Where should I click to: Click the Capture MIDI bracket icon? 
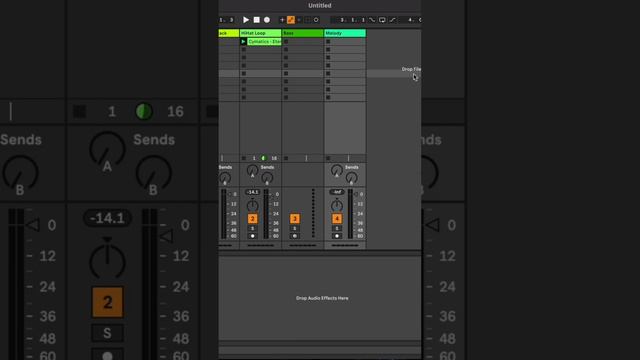(307, 20)
